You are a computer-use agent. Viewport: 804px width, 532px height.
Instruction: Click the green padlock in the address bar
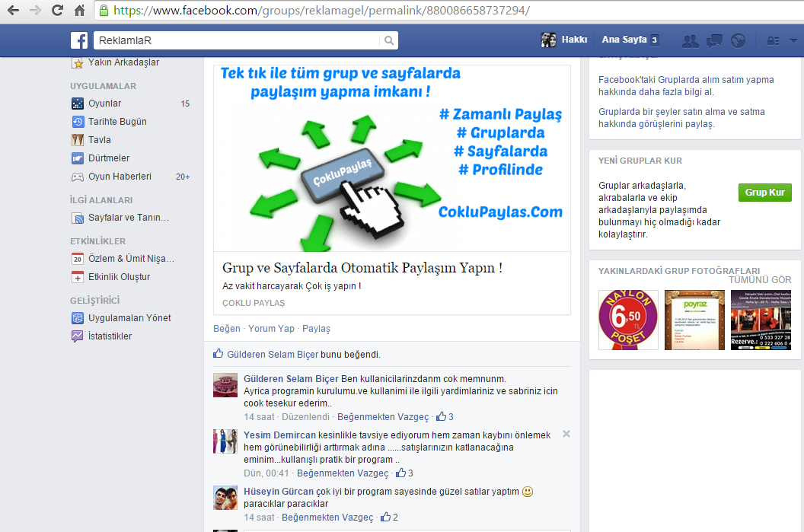tap(104, 10)
